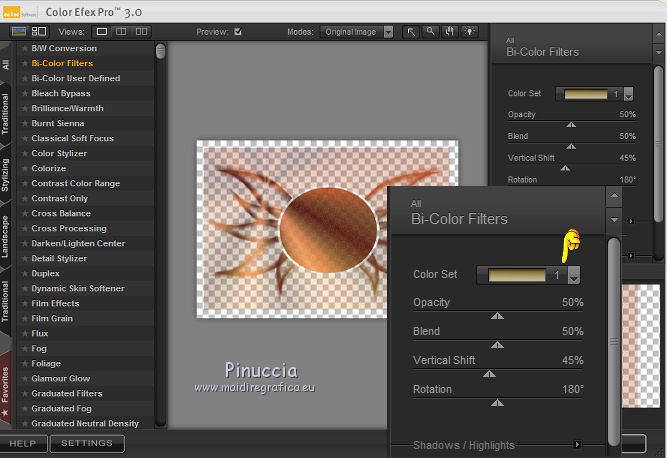Activate the zoom magnifier tool
Image resolution: width=667 pixels, height=458 pixels.
coord(429,32)
